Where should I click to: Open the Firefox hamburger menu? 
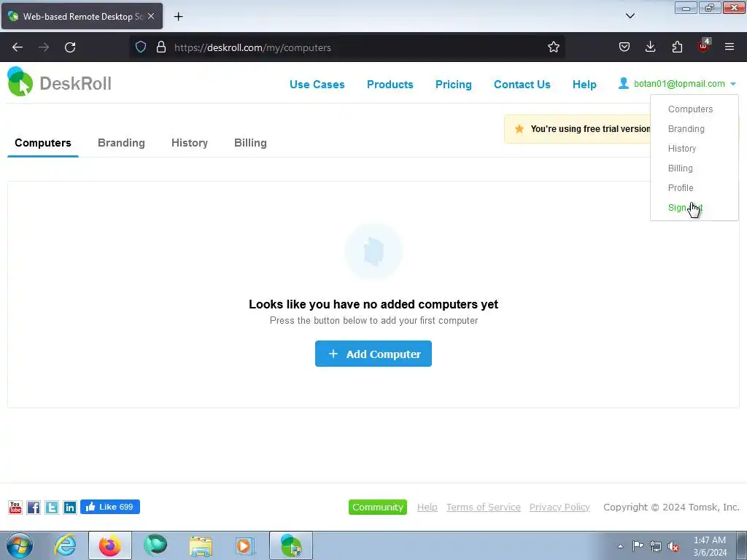pyautogui.click(x=729, y=47)
